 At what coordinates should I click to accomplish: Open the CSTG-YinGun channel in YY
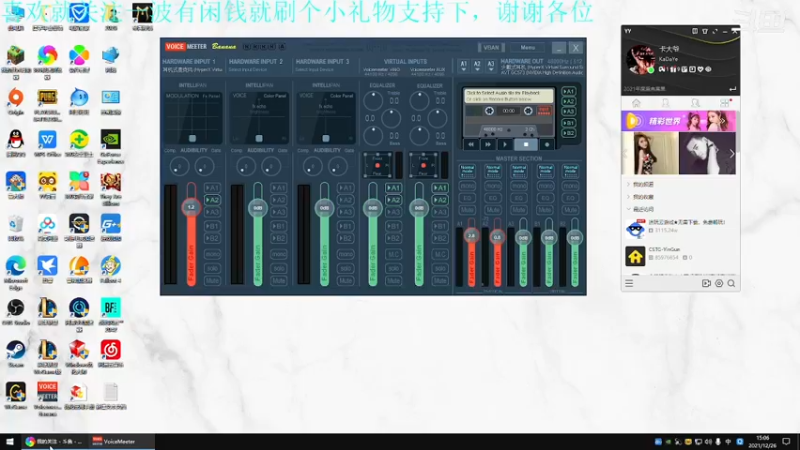(680, 254)
